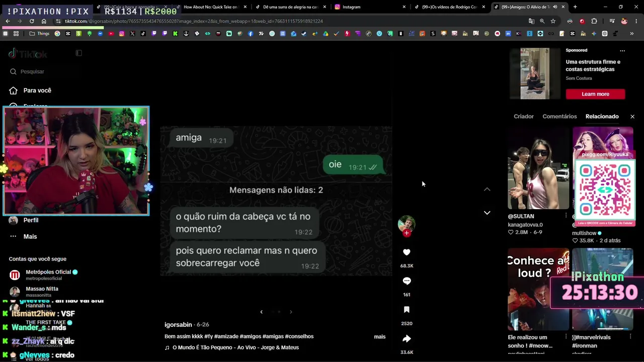Open a new browser tab with plus
This screenshot has width=644, height=362.
tap(575, 7)
